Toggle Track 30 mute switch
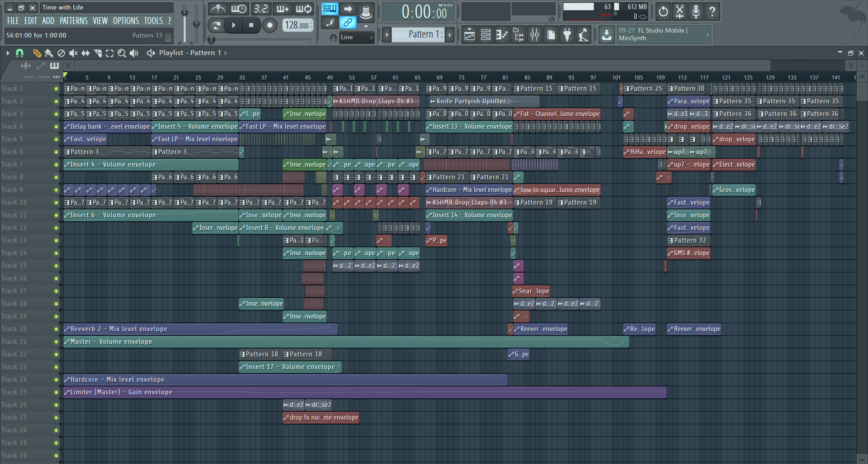 [56, 456]
